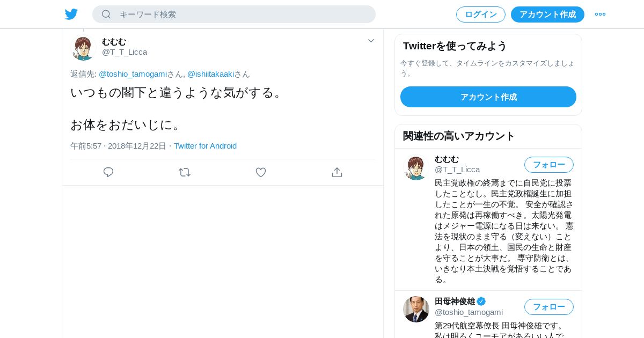Follow 田母神俊雄 with the フォロー button
The height and width of the screenshot is (338, 644).
coord(548,307)
